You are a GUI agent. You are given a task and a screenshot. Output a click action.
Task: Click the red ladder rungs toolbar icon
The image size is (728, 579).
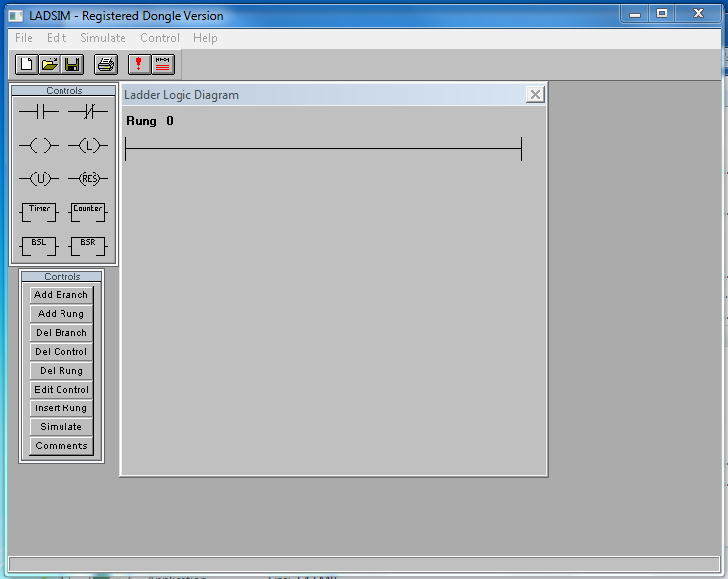coord(162,64)
